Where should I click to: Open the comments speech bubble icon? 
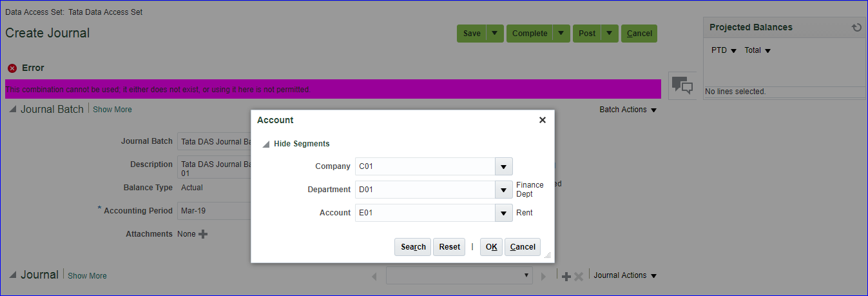682,85
